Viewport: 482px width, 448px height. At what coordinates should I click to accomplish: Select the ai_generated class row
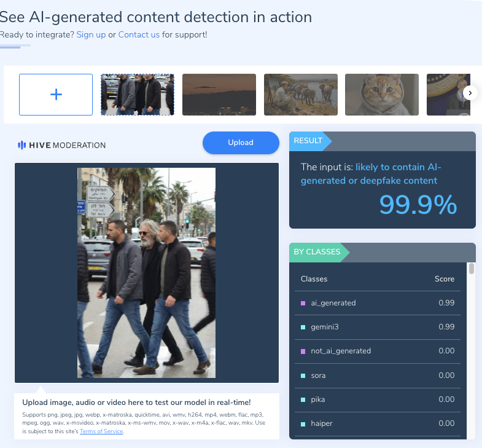(x=378, y=303)
